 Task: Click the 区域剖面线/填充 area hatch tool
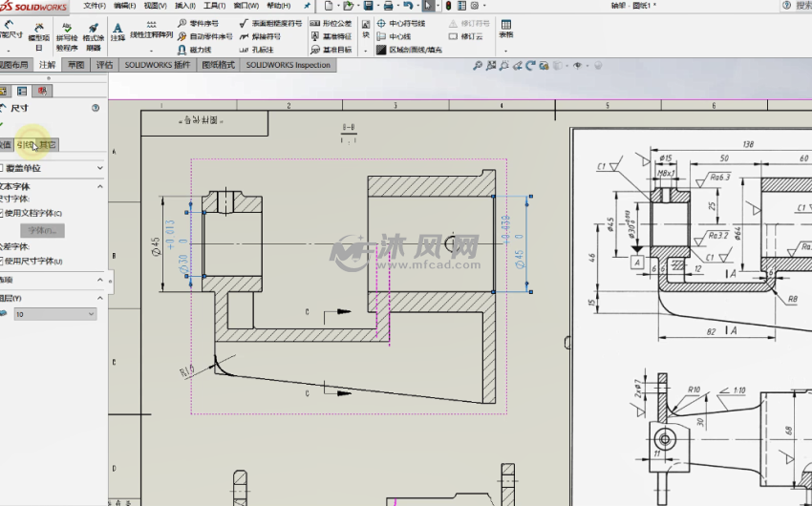point(409,50)
